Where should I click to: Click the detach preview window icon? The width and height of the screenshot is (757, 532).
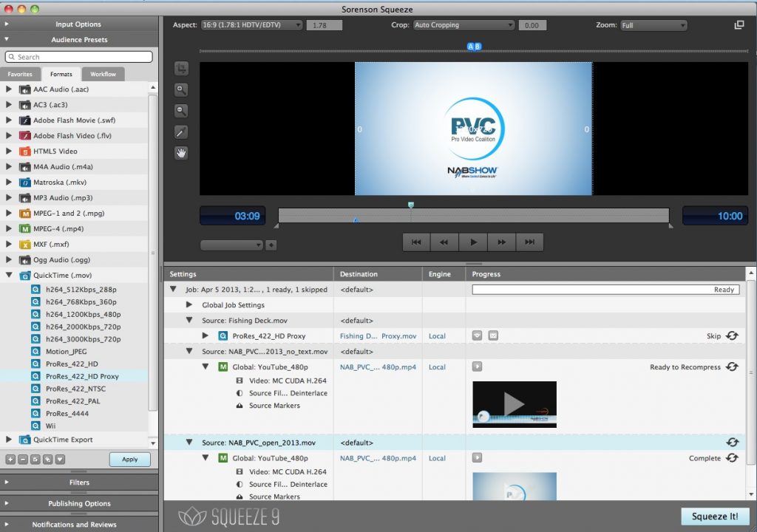[739, 24]
